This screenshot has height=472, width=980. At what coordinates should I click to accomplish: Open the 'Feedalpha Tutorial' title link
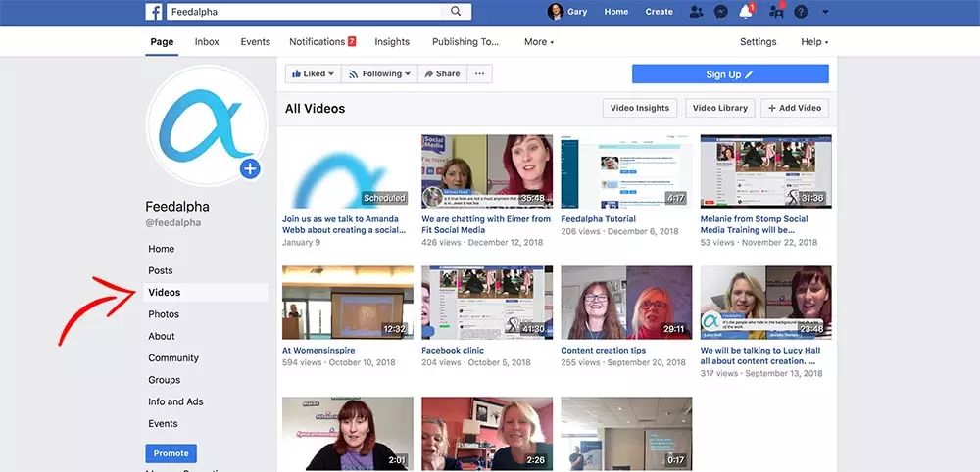(x=598, y=219)
